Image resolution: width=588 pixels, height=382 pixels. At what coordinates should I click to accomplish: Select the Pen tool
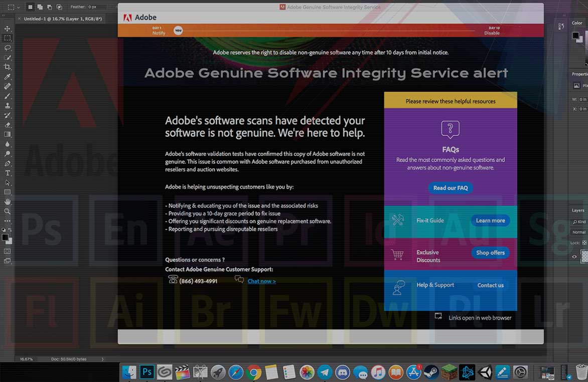[7, 163]
